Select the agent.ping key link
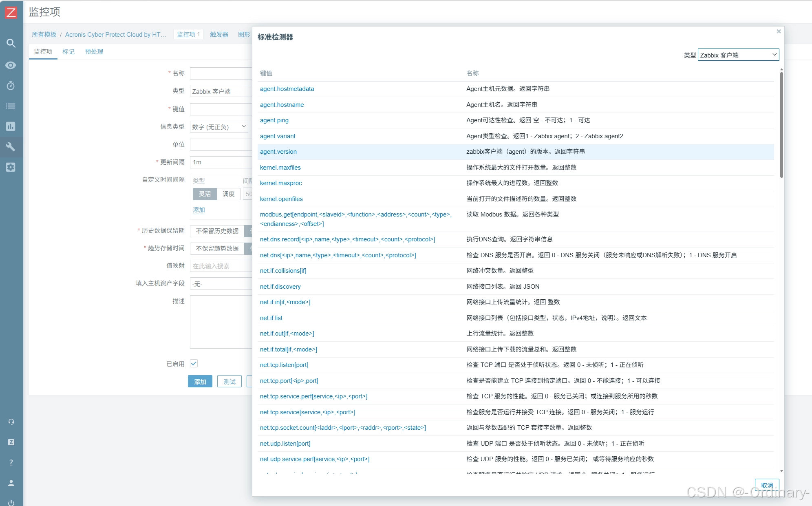812x506 pixels. tap(274, 120)
